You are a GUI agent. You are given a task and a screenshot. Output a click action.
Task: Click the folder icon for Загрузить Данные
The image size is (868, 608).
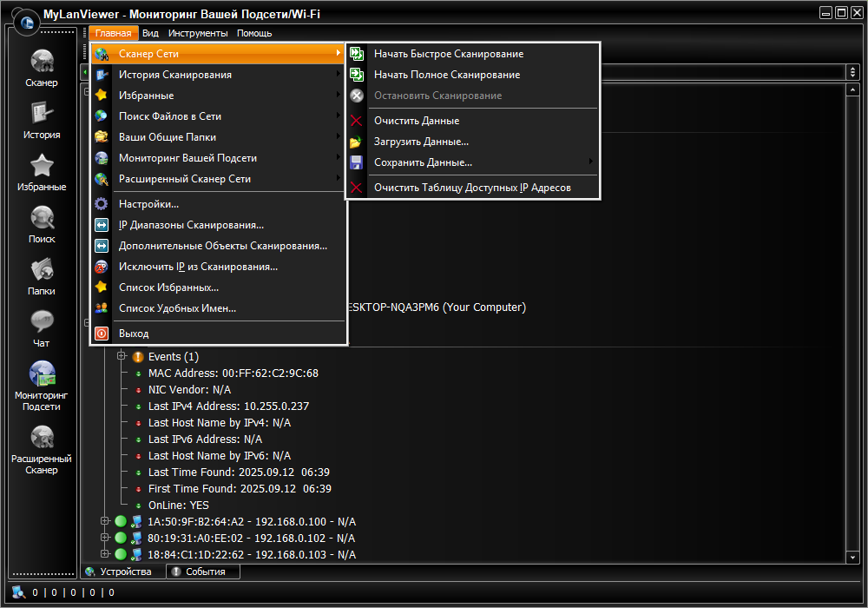tap(357, 142)
